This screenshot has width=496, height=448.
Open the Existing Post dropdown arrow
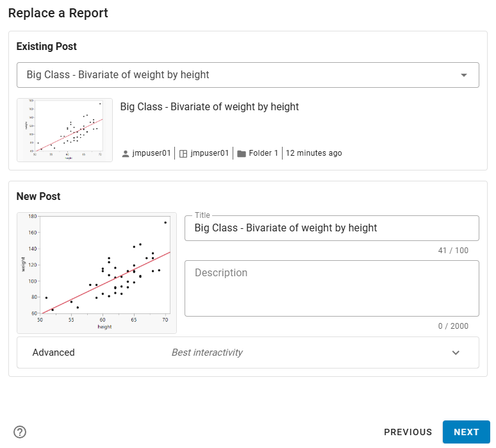[464, 75]
